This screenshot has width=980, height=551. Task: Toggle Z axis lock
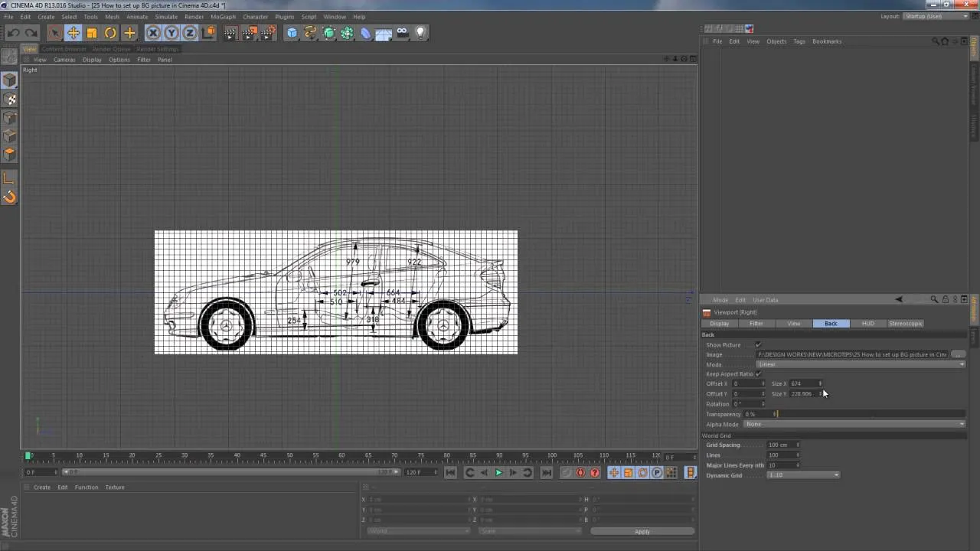pos(190,32)
